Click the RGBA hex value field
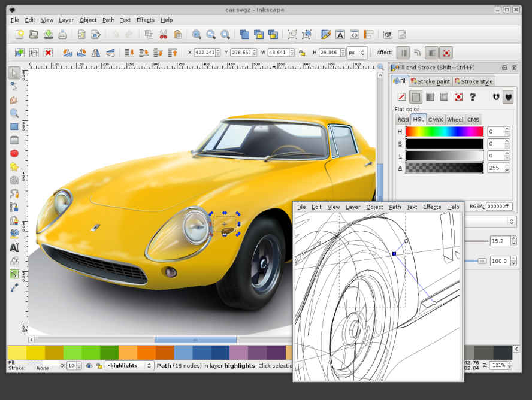The width and height of the screenshot is (532, 400). 498,207
